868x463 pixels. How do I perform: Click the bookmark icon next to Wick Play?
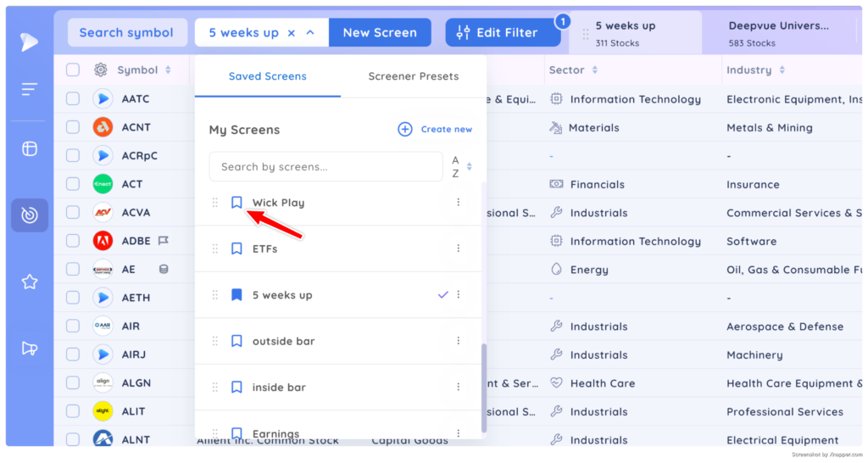[236, 202]
